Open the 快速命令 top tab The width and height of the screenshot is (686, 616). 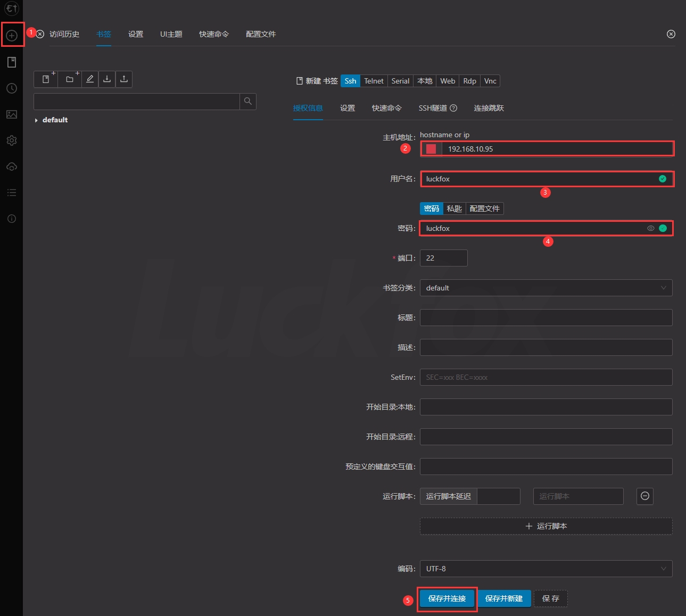pos(214,34)
